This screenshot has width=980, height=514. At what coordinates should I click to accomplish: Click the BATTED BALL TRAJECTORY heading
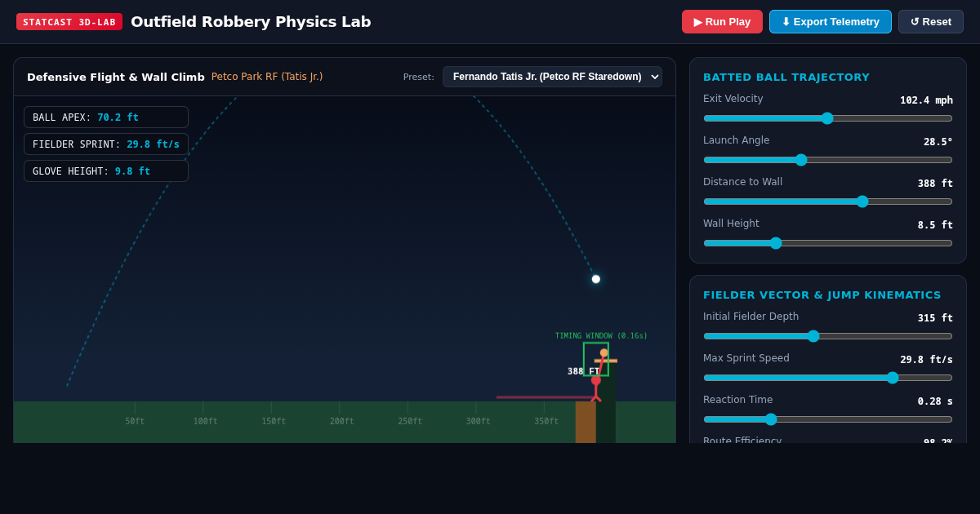pyautogui.click(x=786, y=78)
